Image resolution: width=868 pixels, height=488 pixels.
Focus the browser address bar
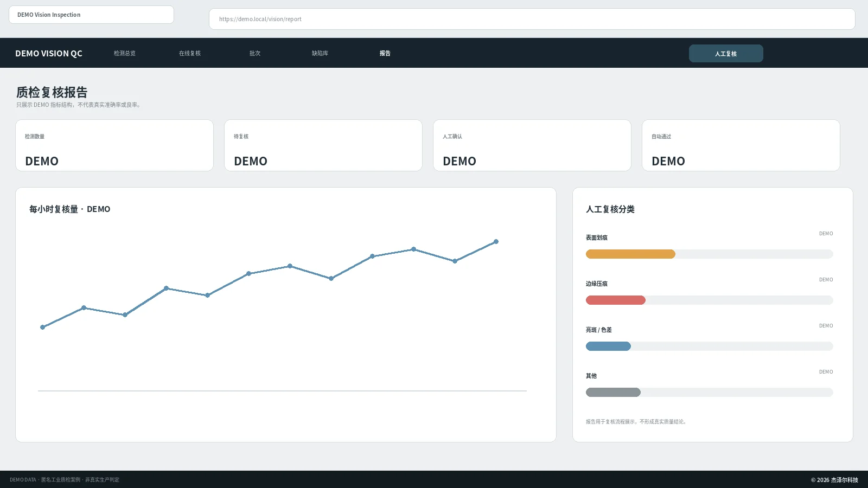[x=532, y=19]
